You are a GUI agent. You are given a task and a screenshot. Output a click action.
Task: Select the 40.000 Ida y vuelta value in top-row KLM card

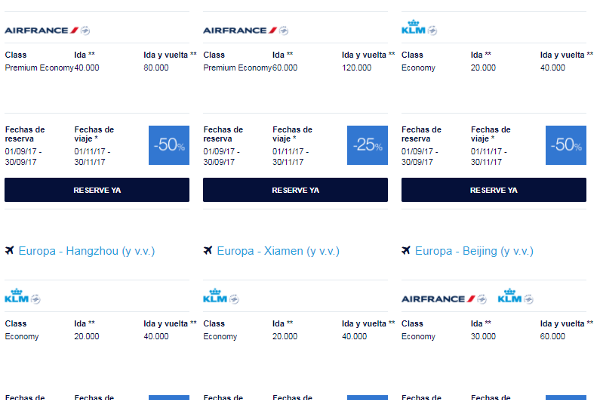click(x=553, y=68)
